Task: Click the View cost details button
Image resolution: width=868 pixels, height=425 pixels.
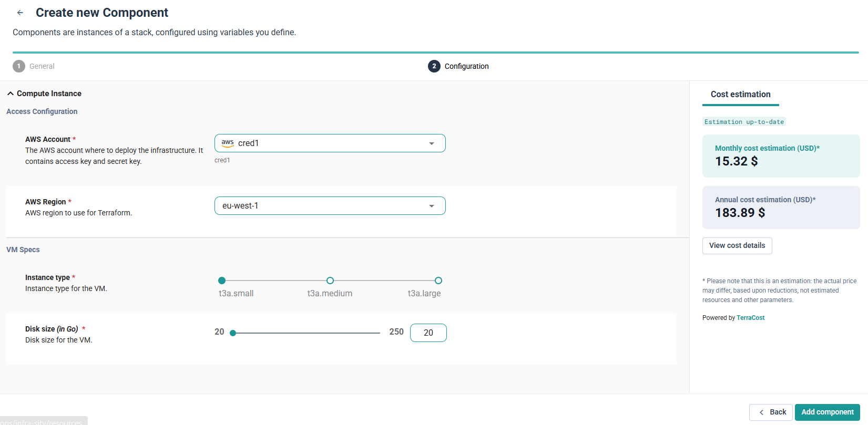Action: 737,246
